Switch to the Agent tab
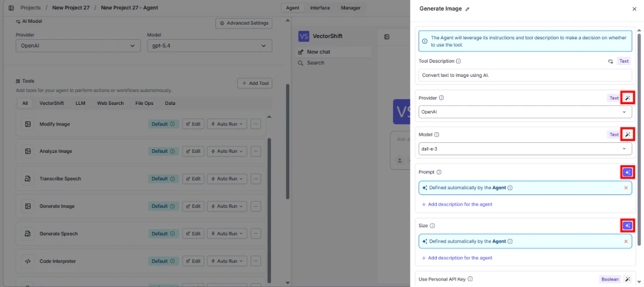 tap(292, 8)
